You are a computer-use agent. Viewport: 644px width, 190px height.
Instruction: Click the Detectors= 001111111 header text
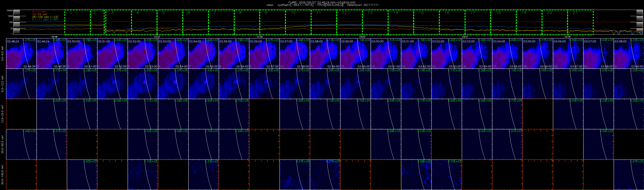coord(363,5)
